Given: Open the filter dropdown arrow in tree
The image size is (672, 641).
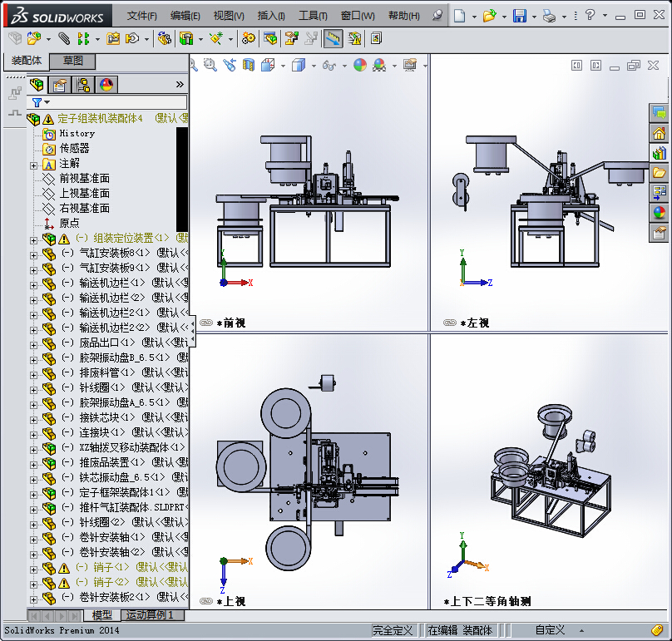Looking at the screenshot, I should click(47, 102).
